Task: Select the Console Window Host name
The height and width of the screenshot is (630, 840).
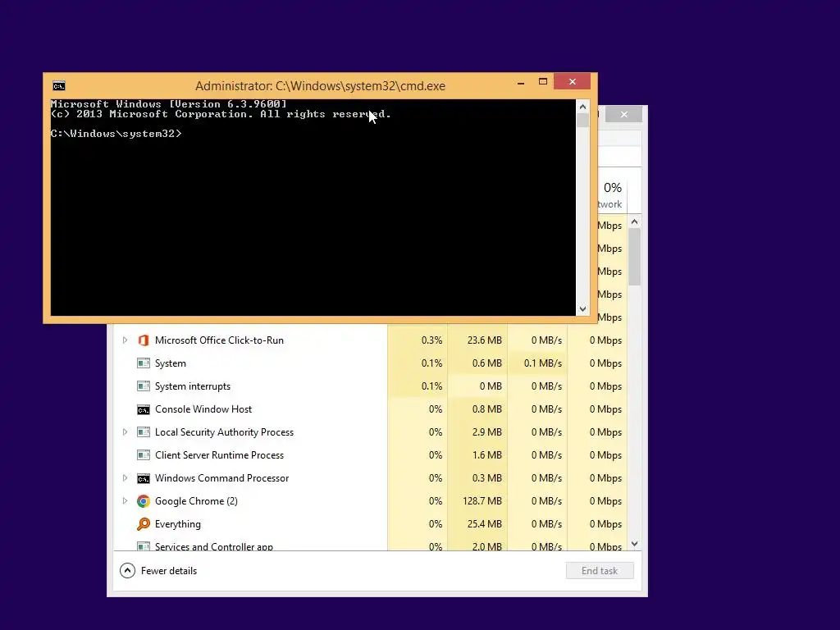Action: point(203,409)
